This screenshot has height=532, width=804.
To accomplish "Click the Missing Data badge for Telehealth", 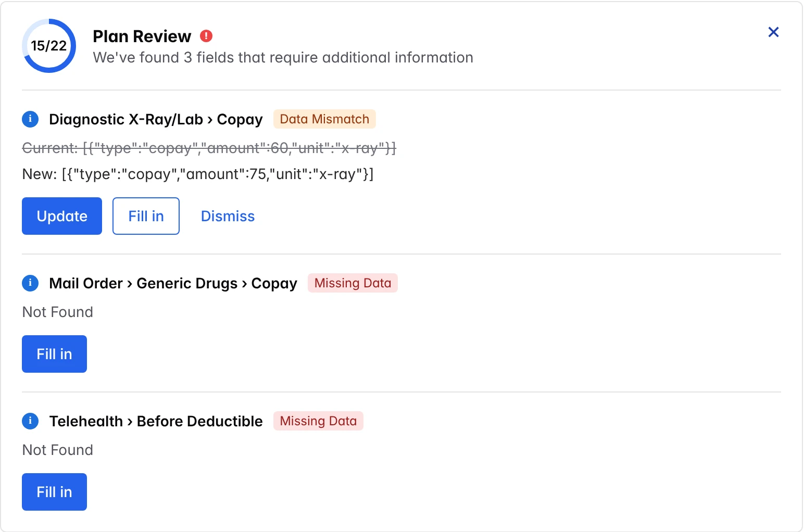I will click(x=318, y=421).
